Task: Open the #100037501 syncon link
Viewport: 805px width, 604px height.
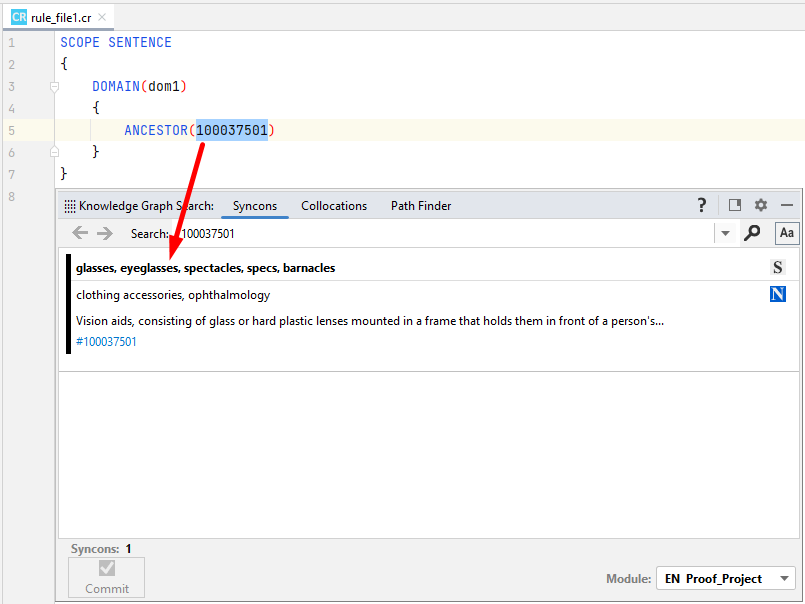Action: pos(107,342)
